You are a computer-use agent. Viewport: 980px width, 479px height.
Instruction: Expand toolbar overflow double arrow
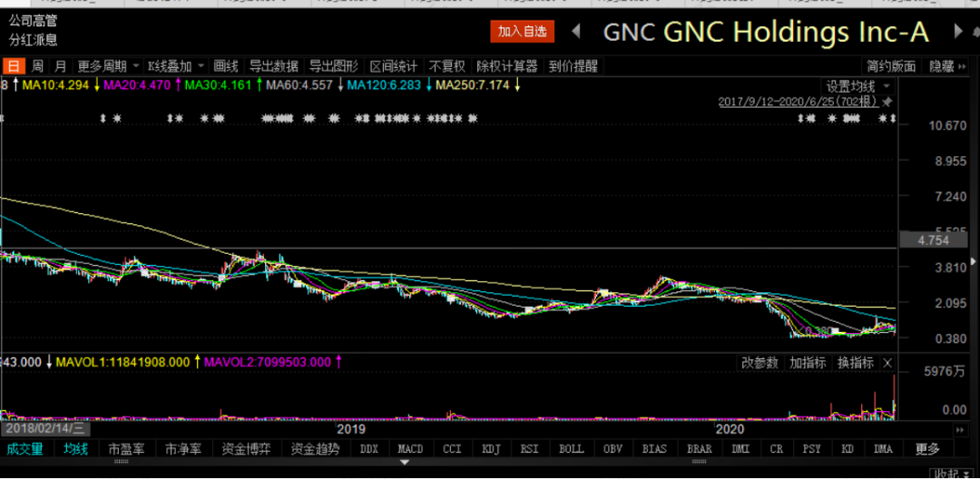click(963, 66)
